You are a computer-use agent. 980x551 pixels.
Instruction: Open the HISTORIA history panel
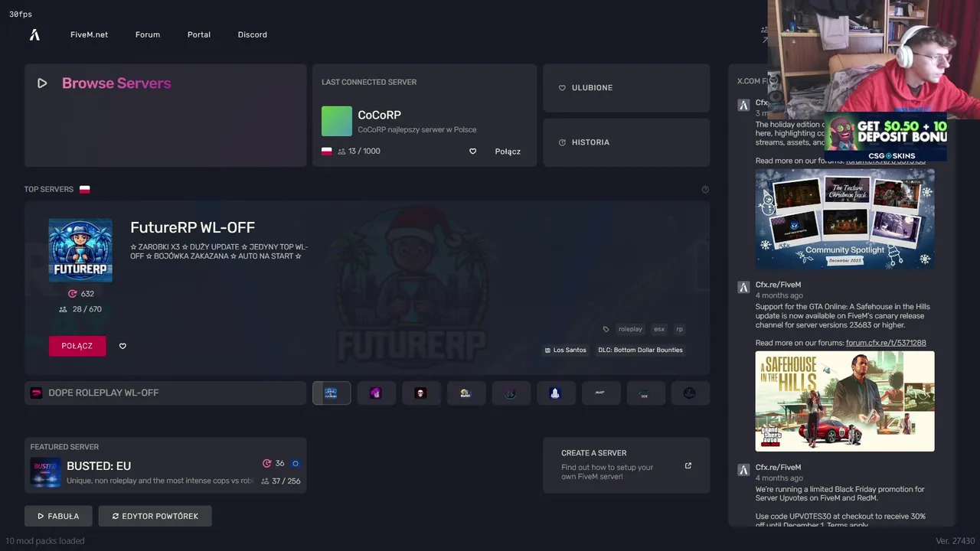coord(626,142)
